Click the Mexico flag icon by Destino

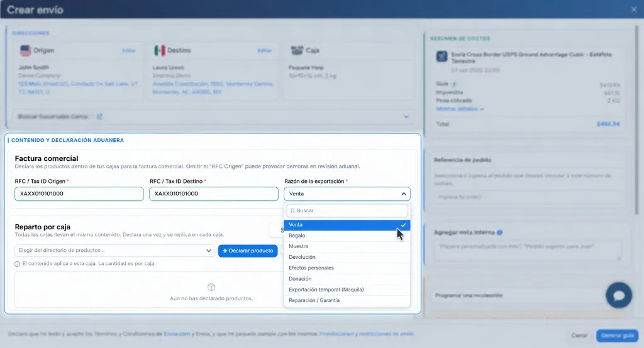(x=159, y=50)
